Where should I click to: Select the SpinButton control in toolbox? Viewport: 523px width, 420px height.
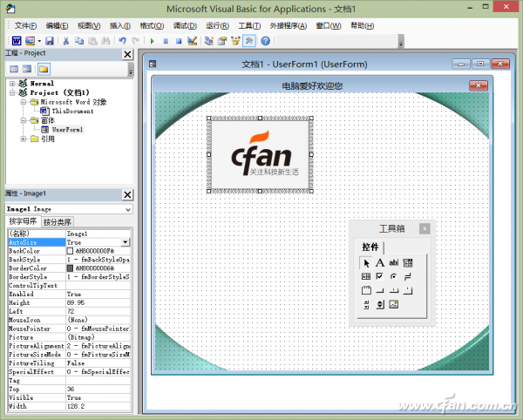pyautogui.click(x=380, y=304)
